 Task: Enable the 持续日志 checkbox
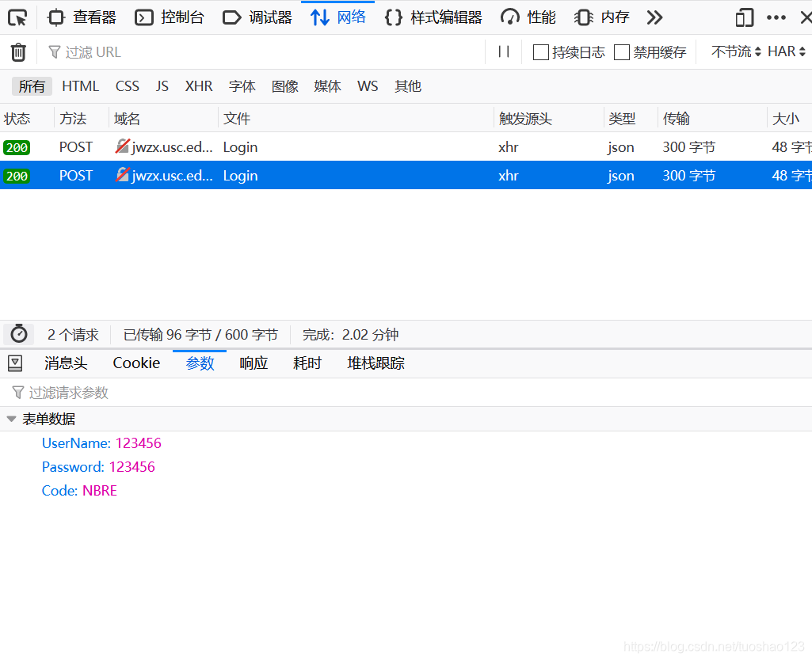click(540, 52)
